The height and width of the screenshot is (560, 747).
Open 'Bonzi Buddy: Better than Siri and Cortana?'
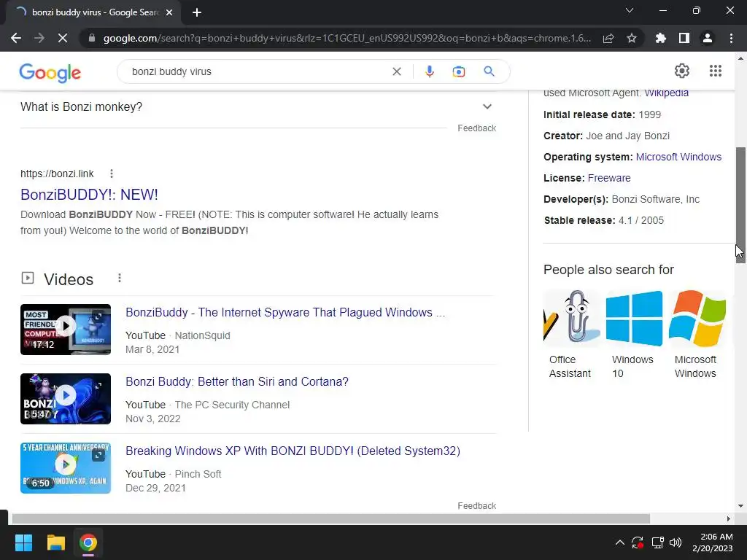pos(237,381)
